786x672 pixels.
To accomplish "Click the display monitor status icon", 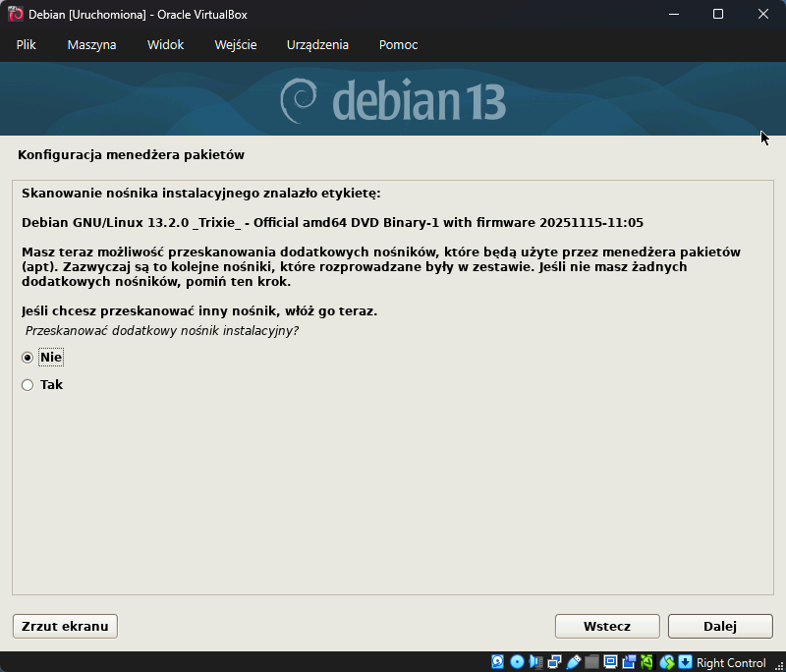I will tap(610, 662).
